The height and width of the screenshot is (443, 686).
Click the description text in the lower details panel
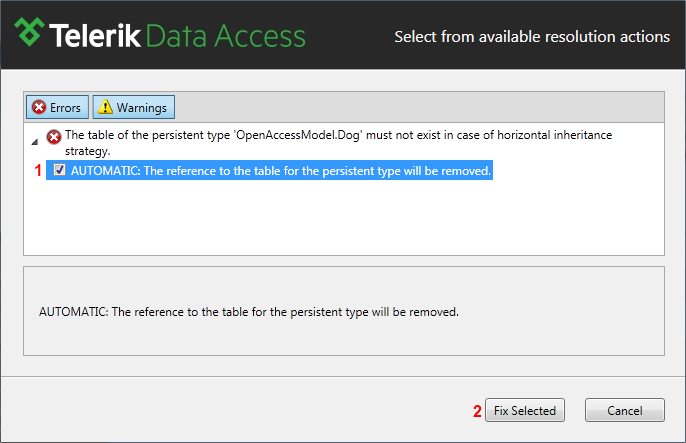point(249,312)
